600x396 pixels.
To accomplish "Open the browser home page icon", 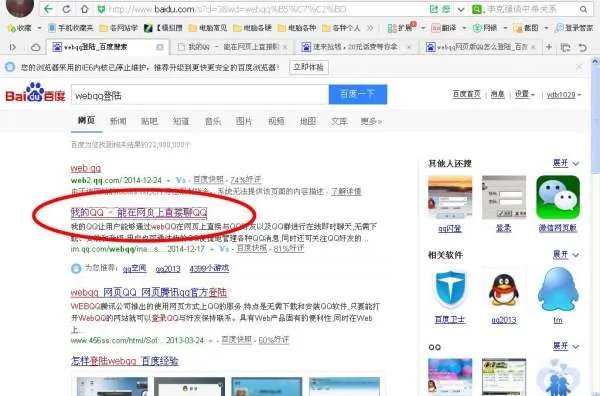I will pyautogui.click(x=84, y=9).
